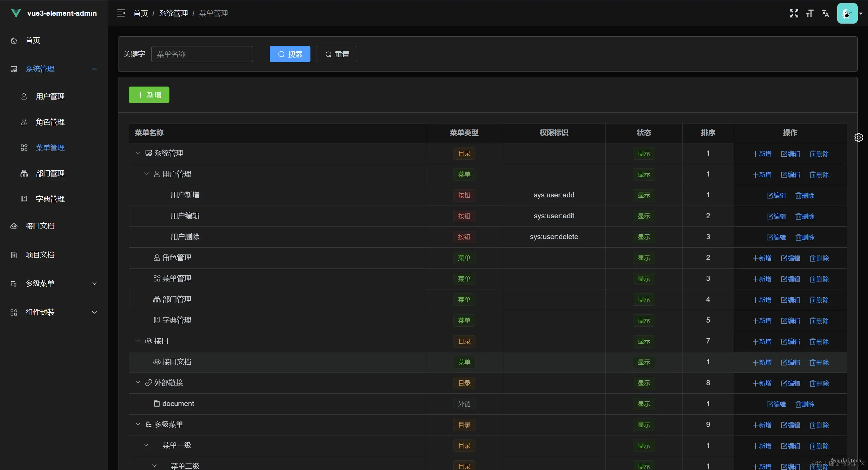Expand the 组件封装 sidebar menu
Viewport: 868px width, 470px height.
(x=94, y=312)
